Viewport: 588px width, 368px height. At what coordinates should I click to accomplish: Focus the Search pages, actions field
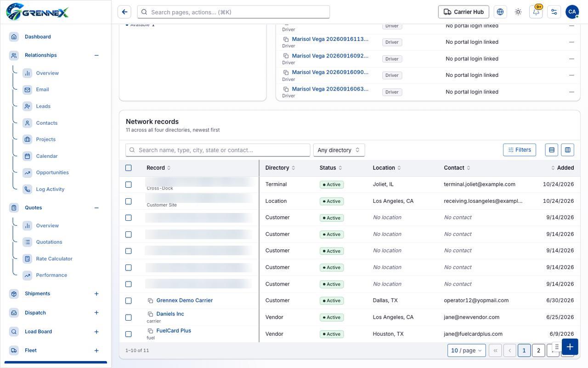click(x=233, y=12)
